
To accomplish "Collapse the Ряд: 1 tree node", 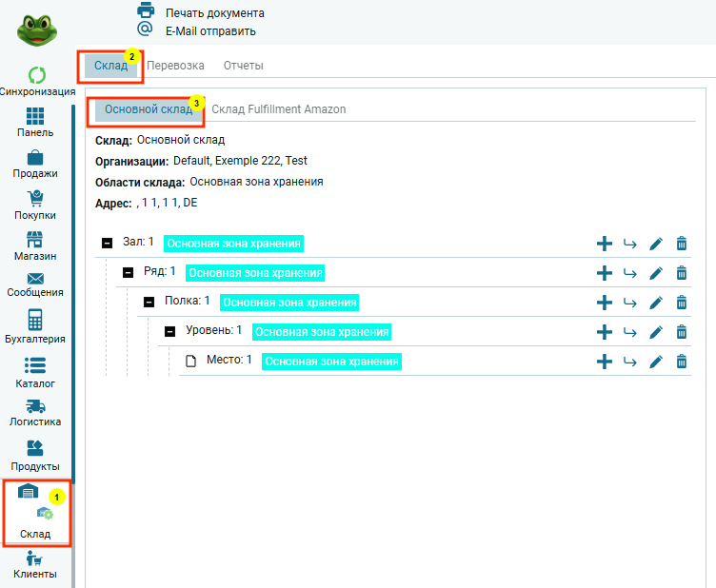I will [129, 273].
